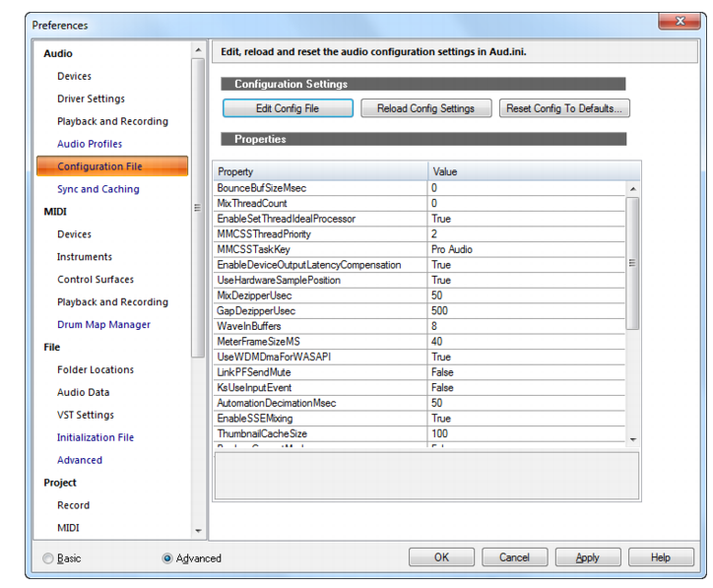713x588 pixels.
Task: Select the Basic radio button
Action: (47, 558)
